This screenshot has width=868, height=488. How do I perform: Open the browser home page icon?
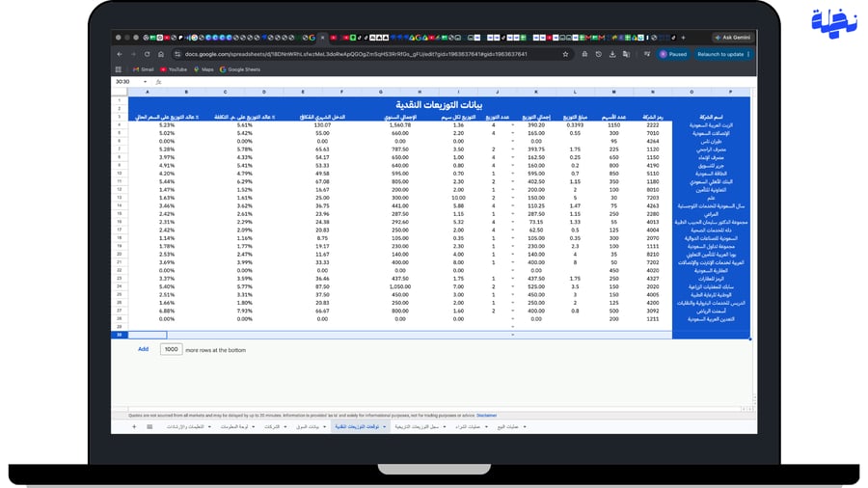(x=161, y=54)
